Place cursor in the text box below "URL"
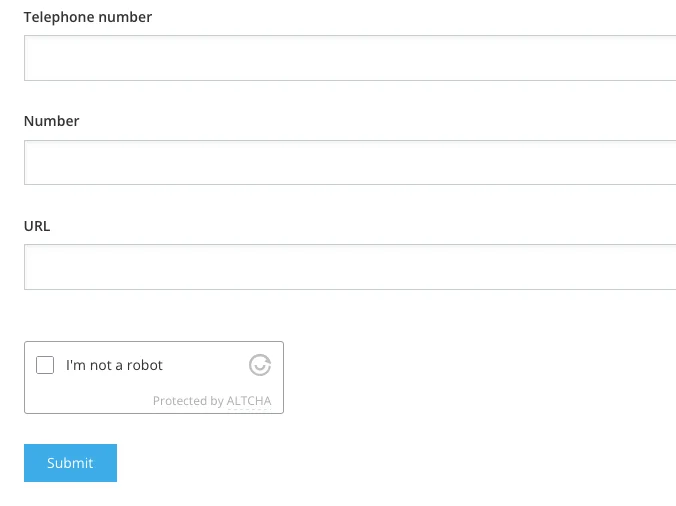Image resolution: width=676 pixels, height=506 pixels. (350, 267)
